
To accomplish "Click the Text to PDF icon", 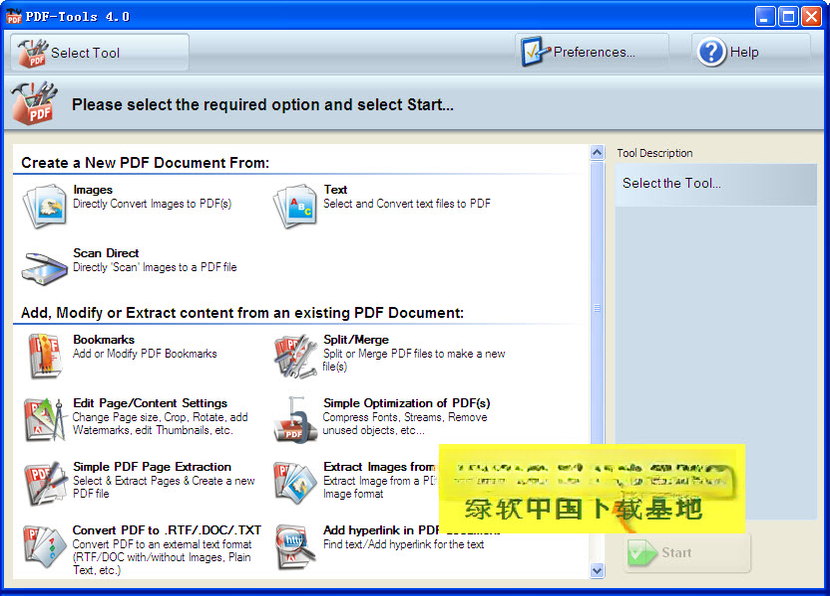I will 295,206.
